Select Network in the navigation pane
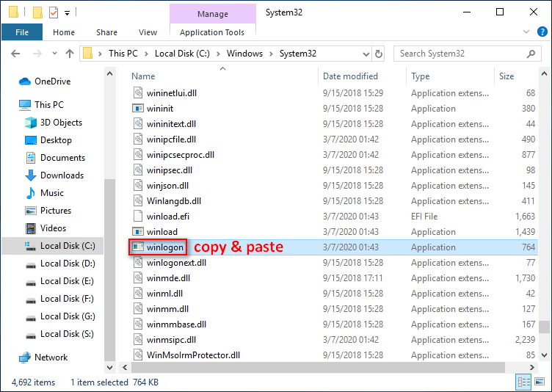This screenshot has width=552, height=392. coord(43,357)
